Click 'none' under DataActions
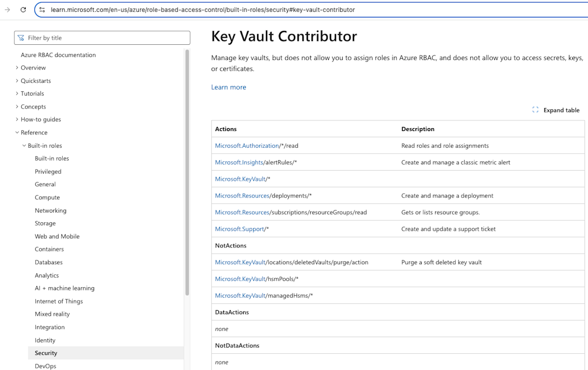The width and height of the screenshot is (588, 370). tap(222, 329)
